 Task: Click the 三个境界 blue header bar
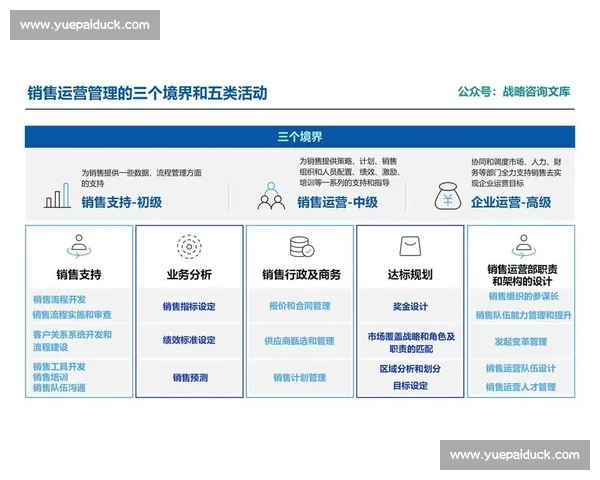tap(300, 137)
